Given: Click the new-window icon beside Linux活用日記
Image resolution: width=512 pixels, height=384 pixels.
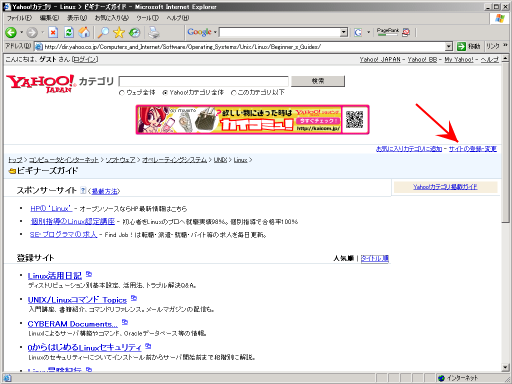Looking at the screenshot, I should (89, 274).
